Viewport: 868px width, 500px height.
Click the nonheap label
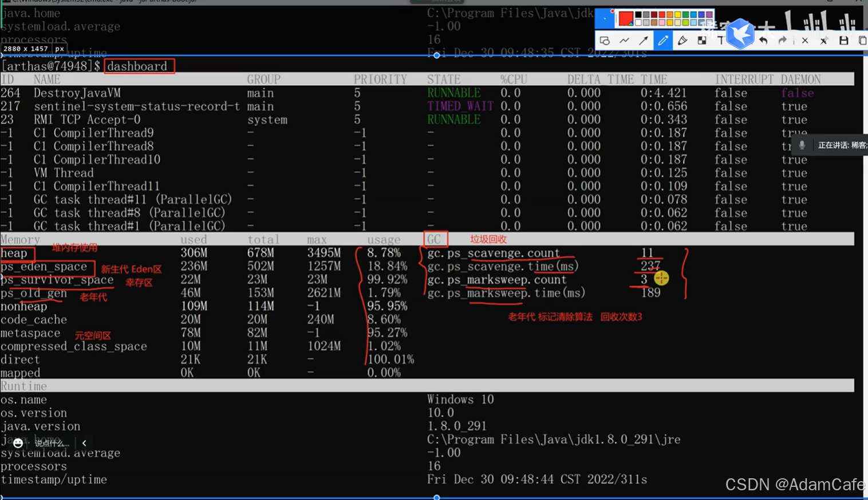(x=24, y=307)
